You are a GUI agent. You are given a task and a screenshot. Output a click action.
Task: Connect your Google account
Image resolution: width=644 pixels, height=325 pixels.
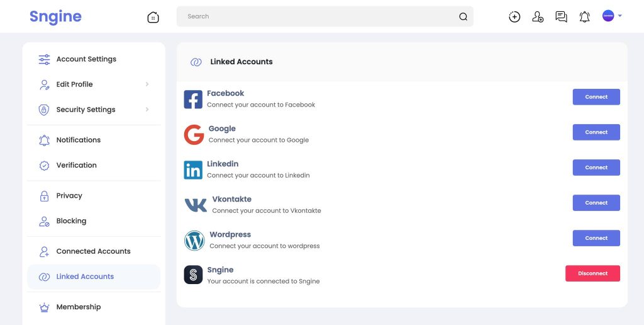coord(596,132)
